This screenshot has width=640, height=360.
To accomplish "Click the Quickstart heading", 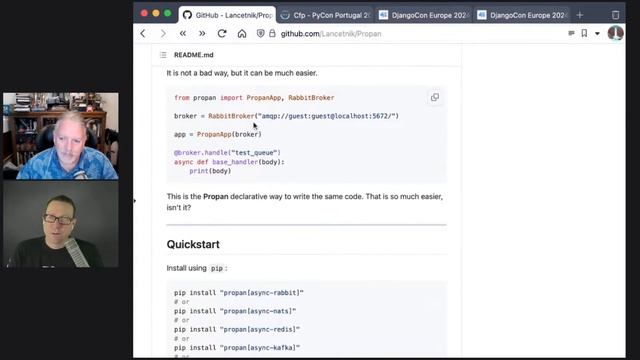I will (193, 244).
